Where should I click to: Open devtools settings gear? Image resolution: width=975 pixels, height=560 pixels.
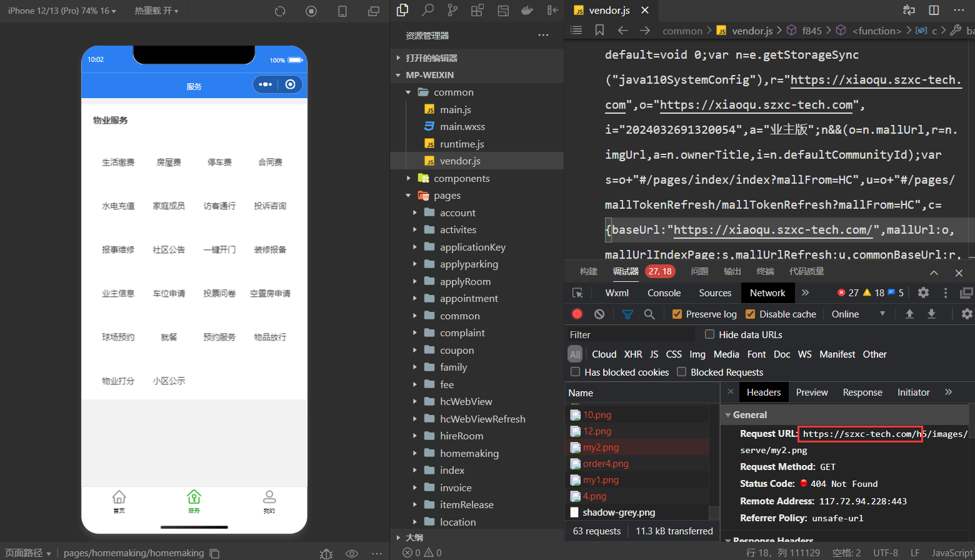(x=923, y=292)
